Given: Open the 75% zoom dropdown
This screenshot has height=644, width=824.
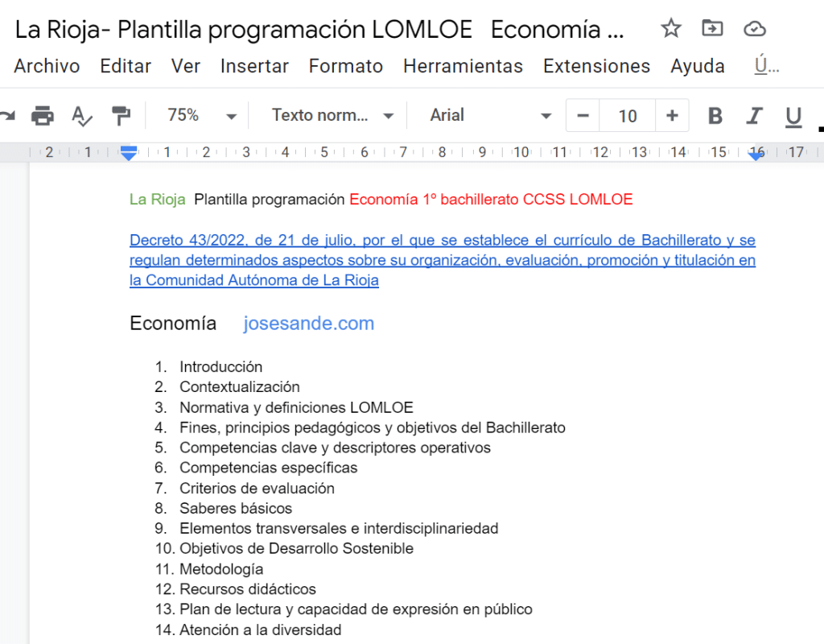Looking at the screenshot, I should [x=201, y=116].
